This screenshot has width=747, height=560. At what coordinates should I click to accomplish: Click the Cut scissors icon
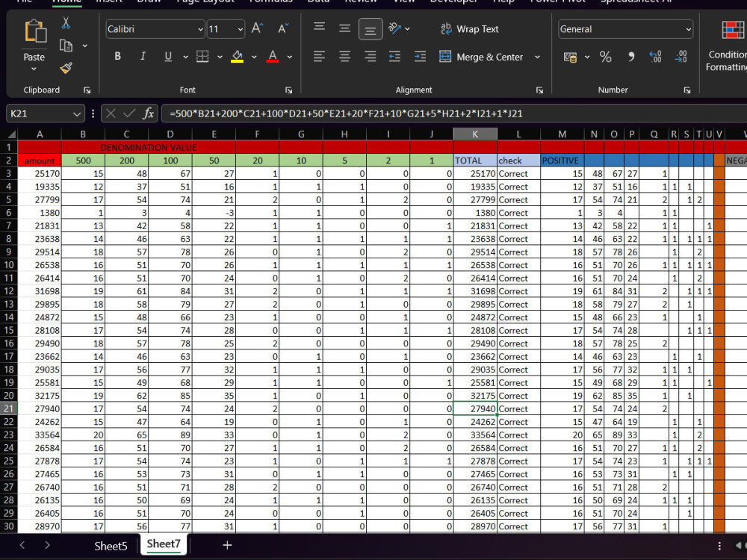66,23
